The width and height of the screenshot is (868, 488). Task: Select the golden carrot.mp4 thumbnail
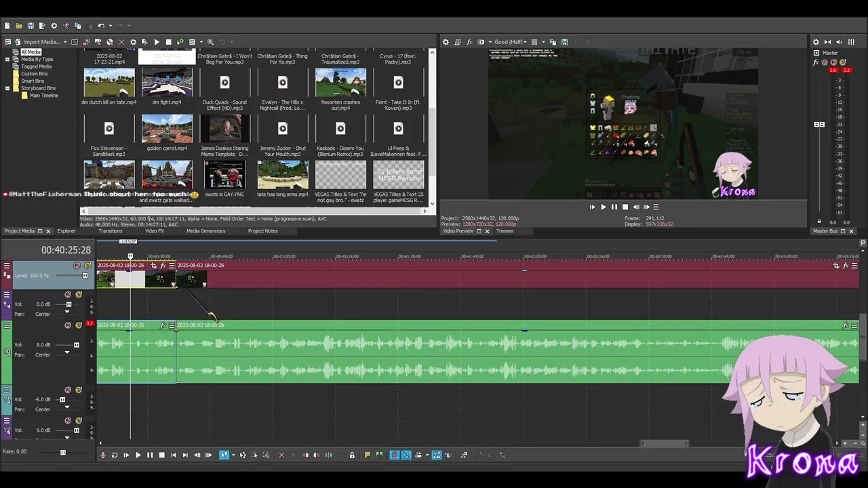tap(167, 128)
